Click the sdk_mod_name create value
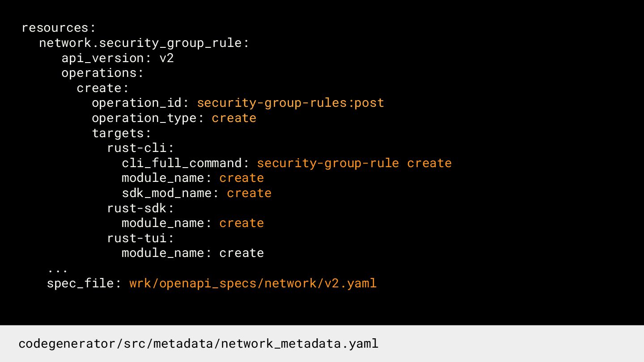This screenshot has height=362, width=644. click(x=249, y=193)
